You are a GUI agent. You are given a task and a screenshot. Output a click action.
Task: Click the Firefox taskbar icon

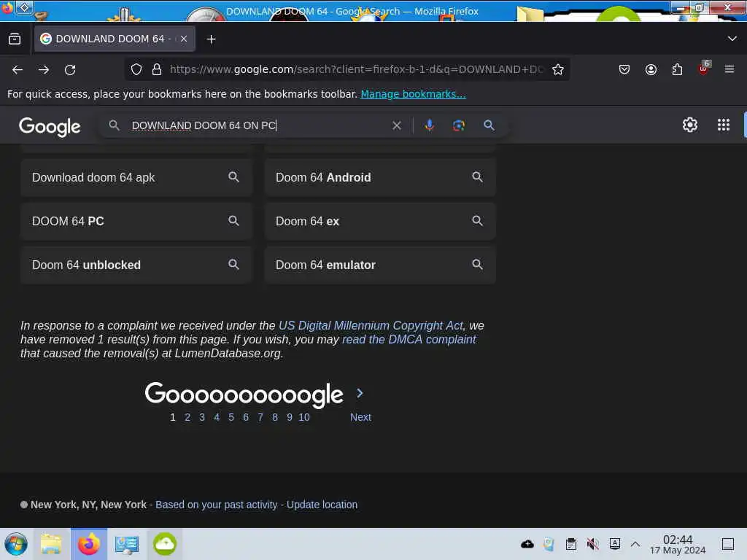89,544
